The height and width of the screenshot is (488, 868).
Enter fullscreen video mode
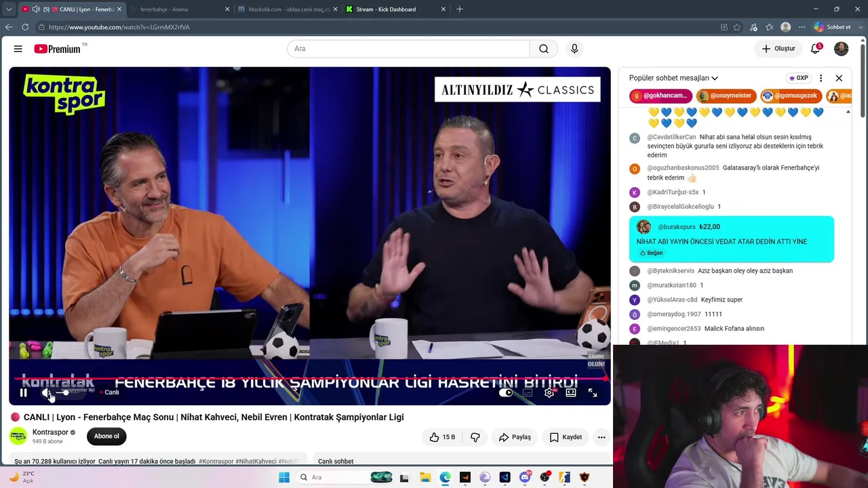click(x=593, y=392)
